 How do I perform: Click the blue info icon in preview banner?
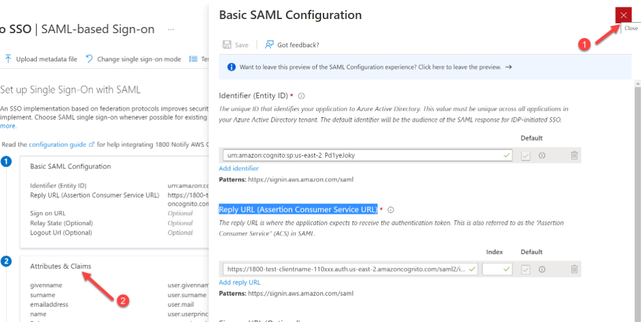[x=231, y=67]
